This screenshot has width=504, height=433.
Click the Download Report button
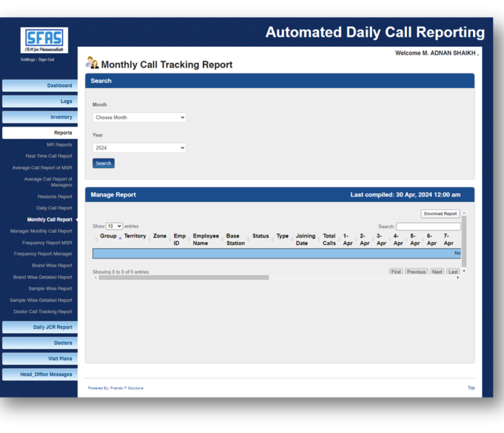(x=440, y=214)
